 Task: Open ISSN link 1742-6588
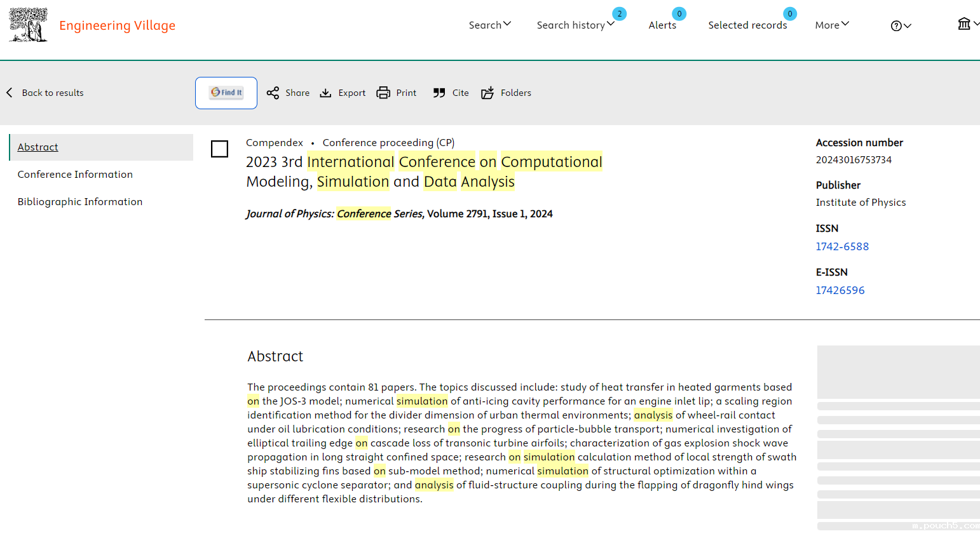click(842, 246)
